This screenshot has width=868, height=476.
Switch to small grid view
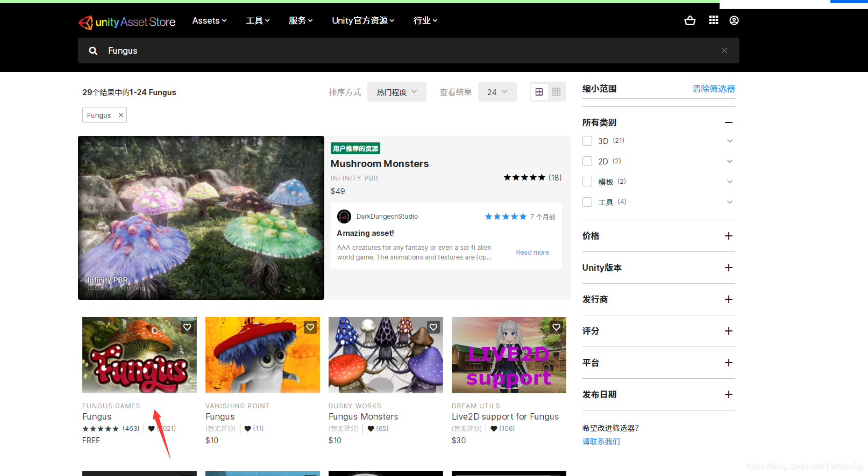[x=557, y=92]
